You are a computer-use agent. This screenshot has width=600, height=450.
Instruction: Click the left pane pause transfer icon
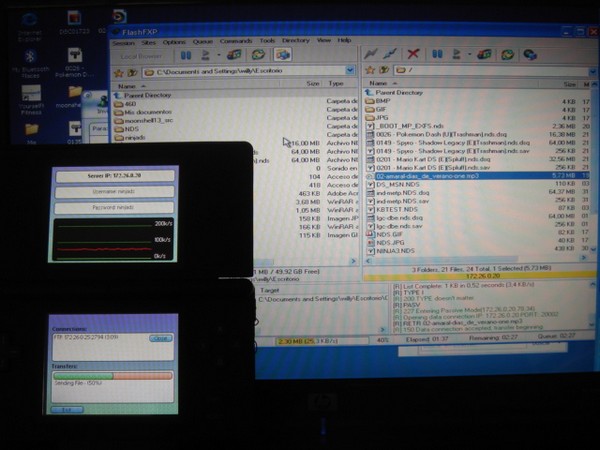[186, 55]
